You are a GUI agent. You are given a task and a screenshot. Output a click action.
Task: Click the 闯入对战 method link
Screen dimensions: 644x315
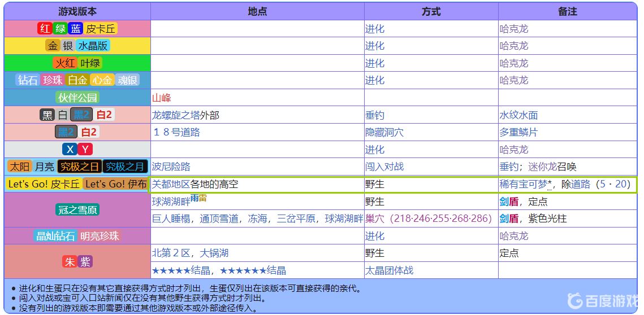tap(384, 167)
